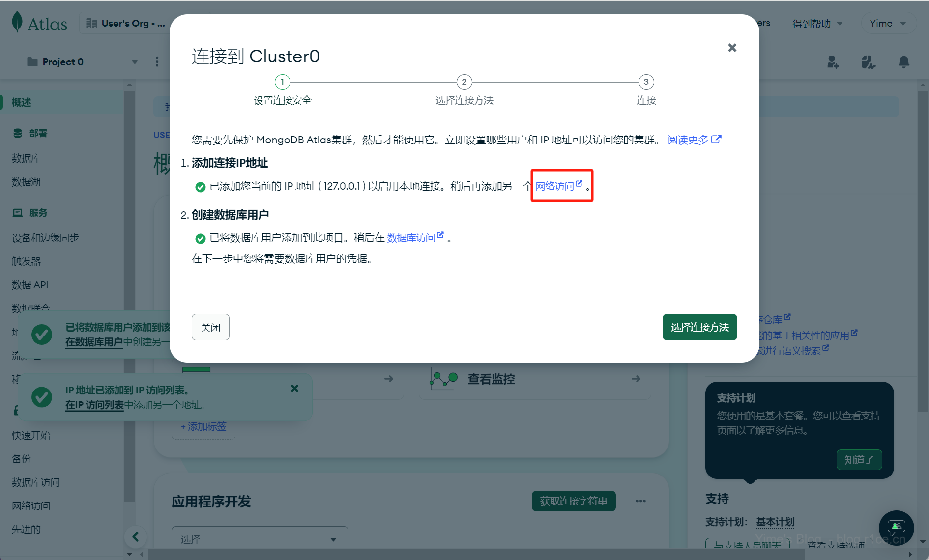This screenshot has height=560, width=929.
Task: Go to step 2 选择连接方法
Action: (464, 82)
